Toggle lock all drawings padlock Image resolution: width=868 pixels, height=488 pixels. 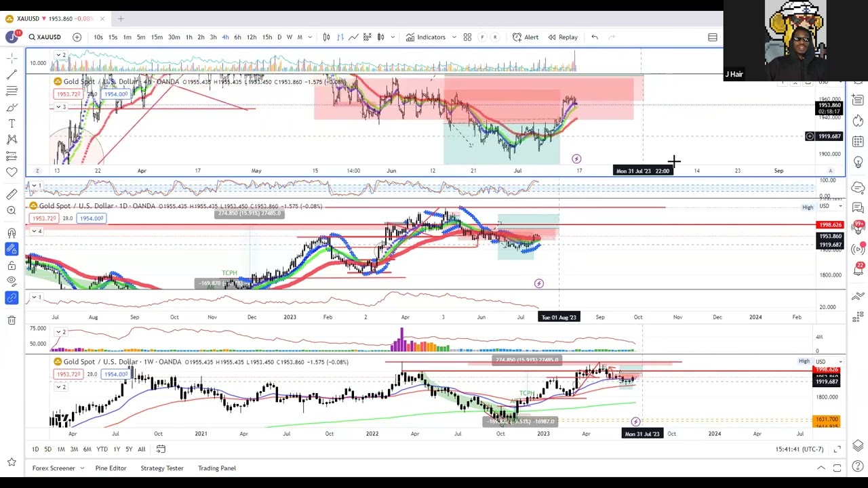tap(12, 265)
